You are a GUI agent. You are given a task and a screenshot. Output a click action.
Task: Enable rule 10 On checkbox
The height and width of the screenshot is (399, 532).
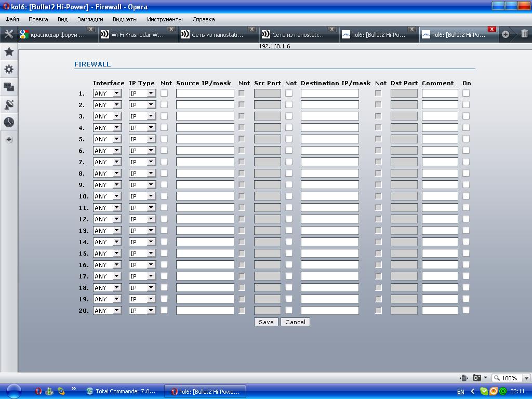tap(466, 196)
